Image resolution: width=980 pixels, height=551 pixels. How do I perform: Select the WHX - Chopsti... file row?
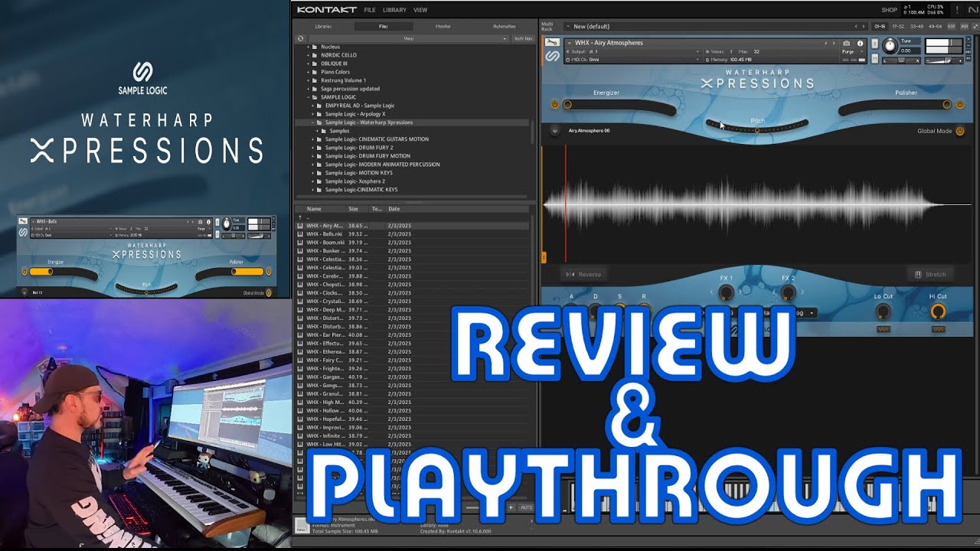pyautogui.click(x=412, y=285)
